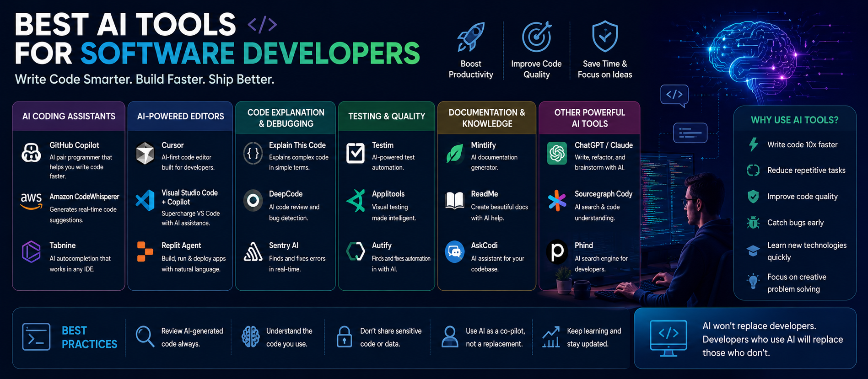This screenshot has height=379, width=868.
Task: Click the Sourcegraph Cody asterisk logo
Action: click(557, 200)
